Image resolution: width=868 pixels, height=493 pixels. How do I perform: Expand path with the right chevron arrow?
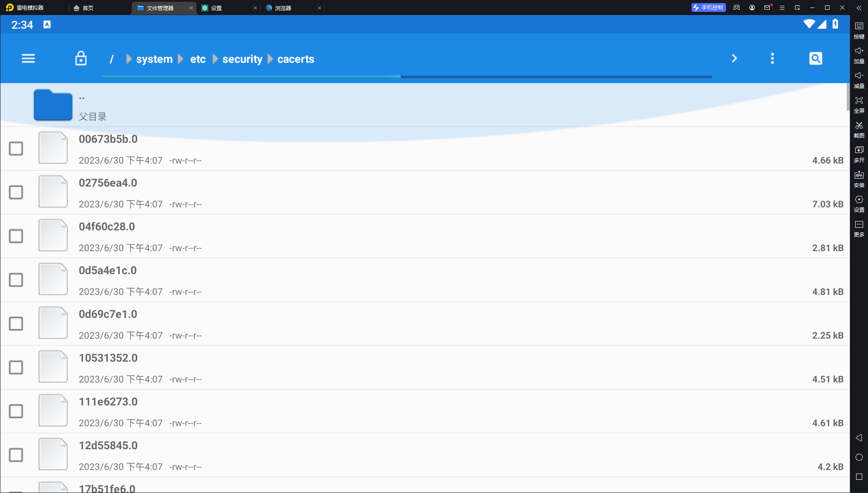click(x=734, y=58)
